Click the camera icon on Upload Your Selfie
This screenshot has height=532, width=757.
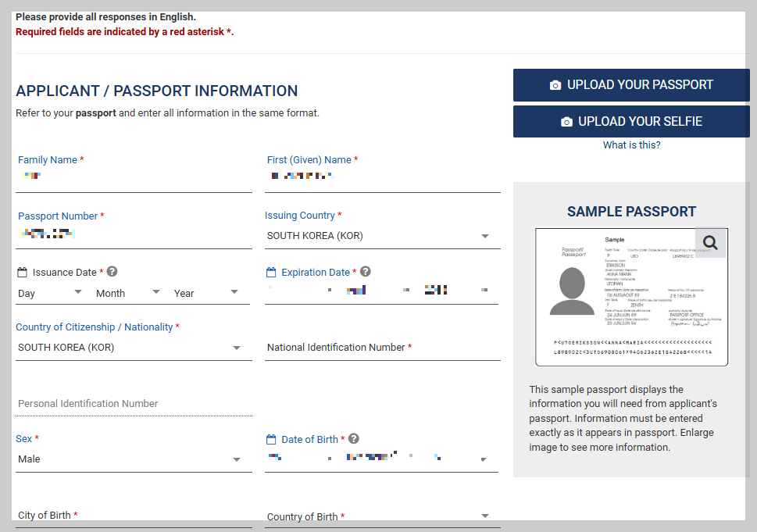pos(566,122)
